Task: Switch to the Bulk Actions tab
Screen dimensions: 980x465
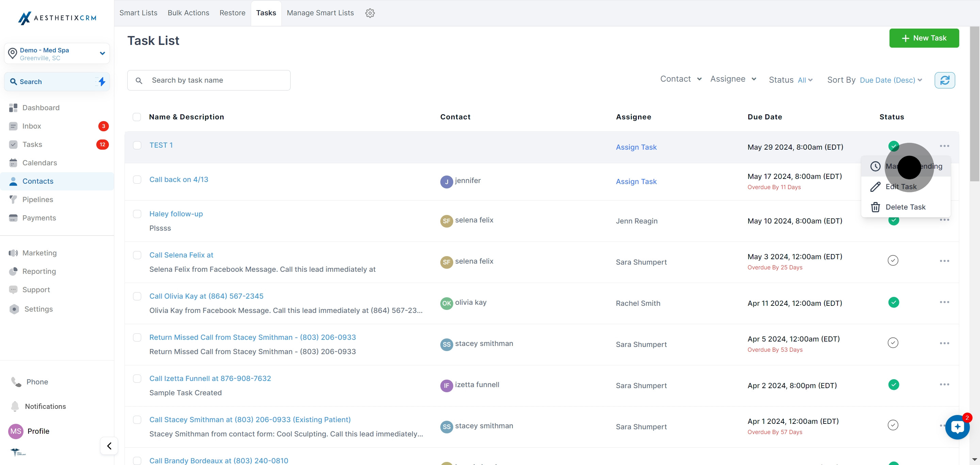Action: pos(188,13)
